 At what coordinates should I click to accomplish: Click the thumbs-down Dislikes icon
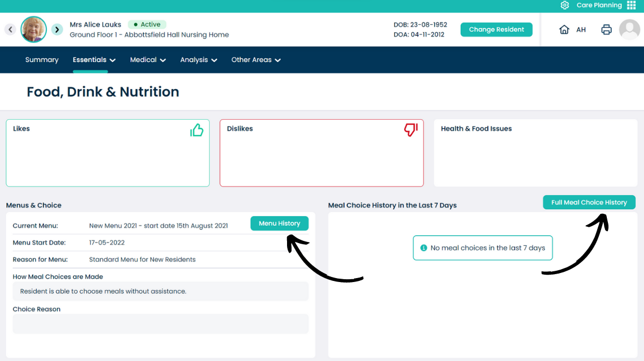411,130
